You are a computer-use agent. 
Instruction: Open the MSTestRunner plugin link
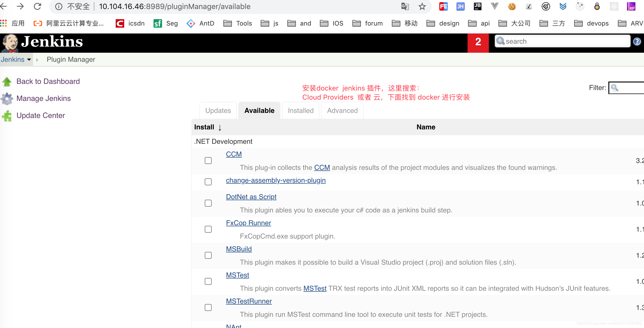point(249,301)
